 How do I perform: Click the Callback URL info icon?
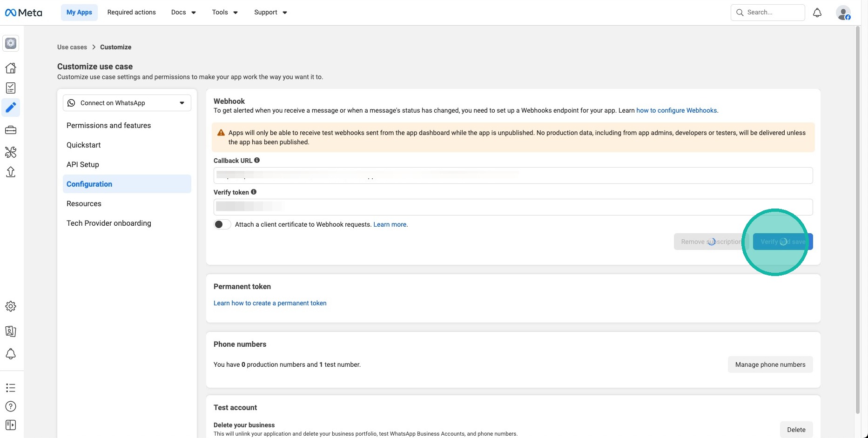pos(257,160)
